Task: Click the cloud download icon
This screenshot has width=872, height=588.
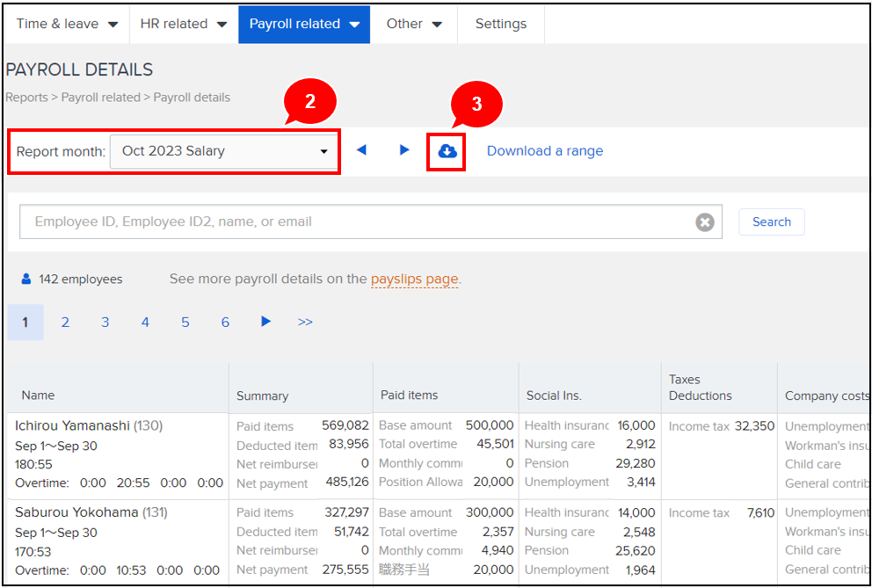Action: pyautogui.click(x=447, y=151)
